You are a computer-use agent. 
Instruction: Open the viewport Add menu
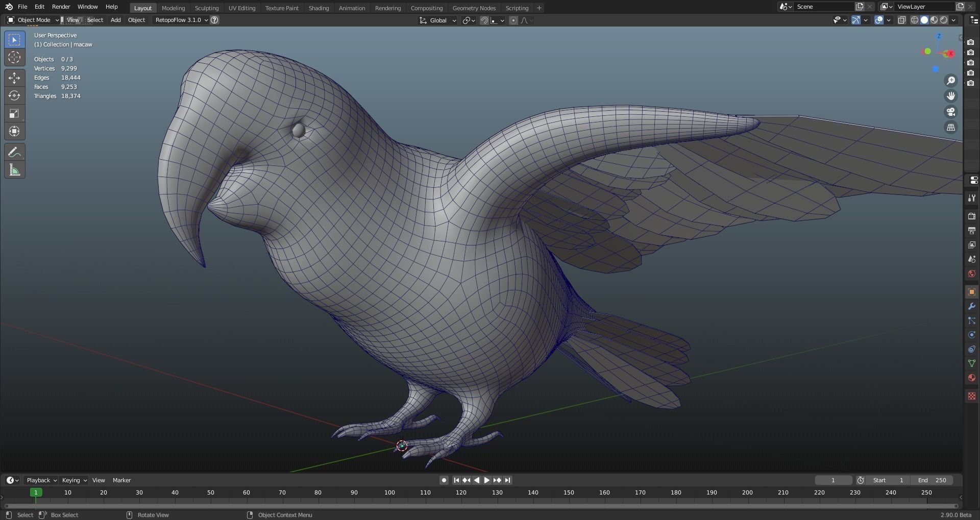(x=116, y=20)
